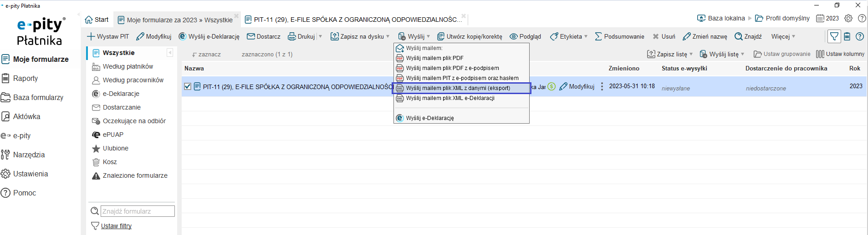Select Wyślij mailem plik XML z danymi (eksport)
Image resolution: width=868 pixels, height=235 pixels.
(x=461, y=88)
